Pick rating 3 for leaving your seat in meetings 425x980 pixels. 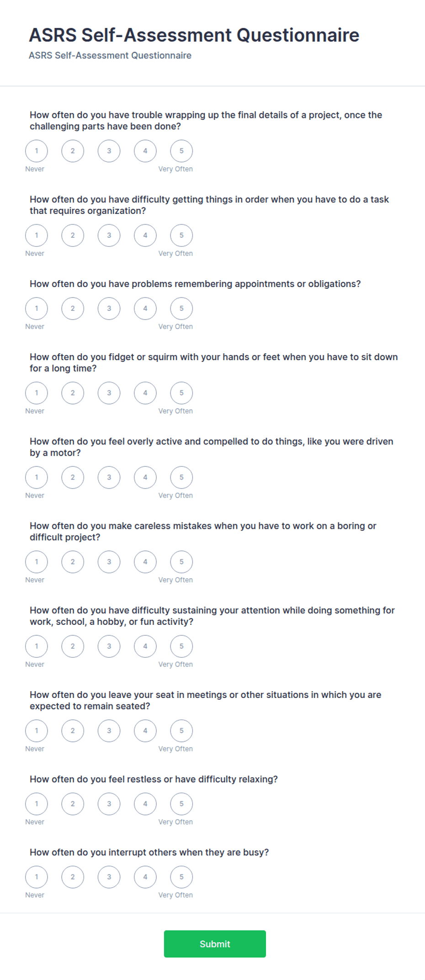pyautogui.click(x=109, y=731)
